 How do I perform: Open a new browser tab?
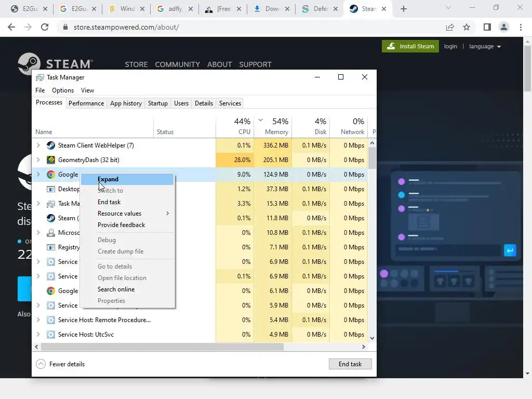(x=403, y=9)
